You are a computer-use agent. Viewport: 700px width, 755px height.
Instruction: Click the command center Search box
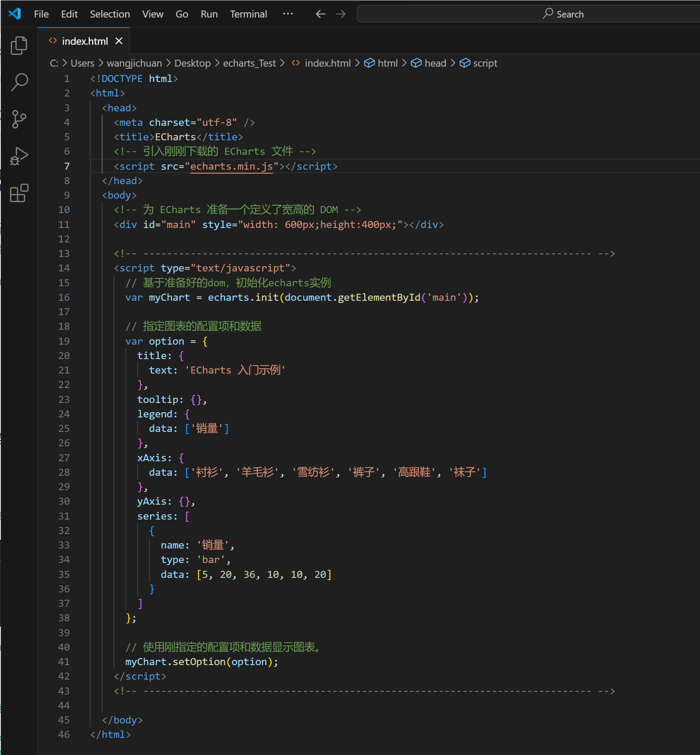click(x=528, y=14)
